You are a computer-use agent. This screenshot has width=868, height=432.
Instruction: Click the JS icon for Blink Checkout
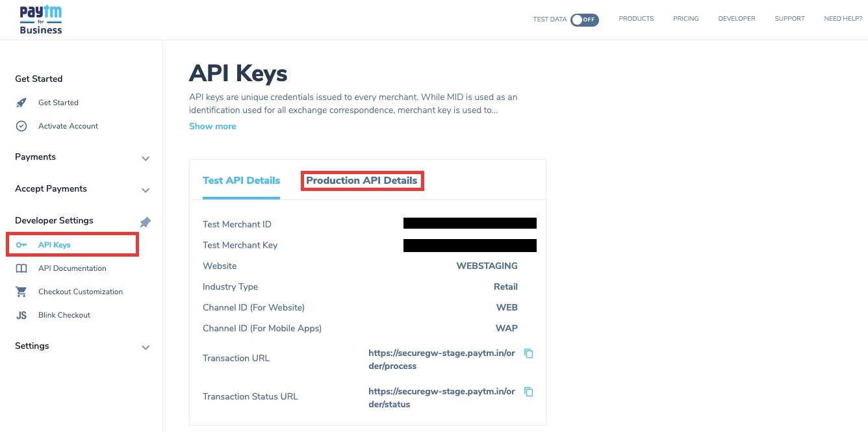click(x=21, y=315)
